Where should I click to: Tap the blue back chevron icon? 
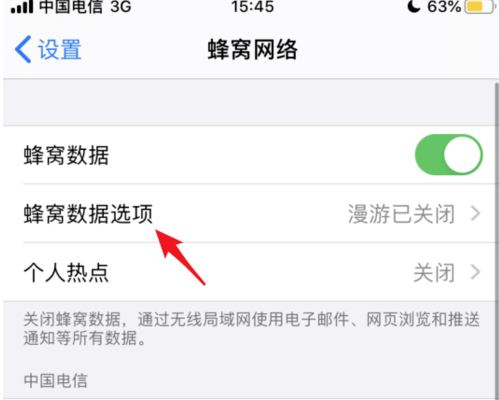[x=23, y=49]
